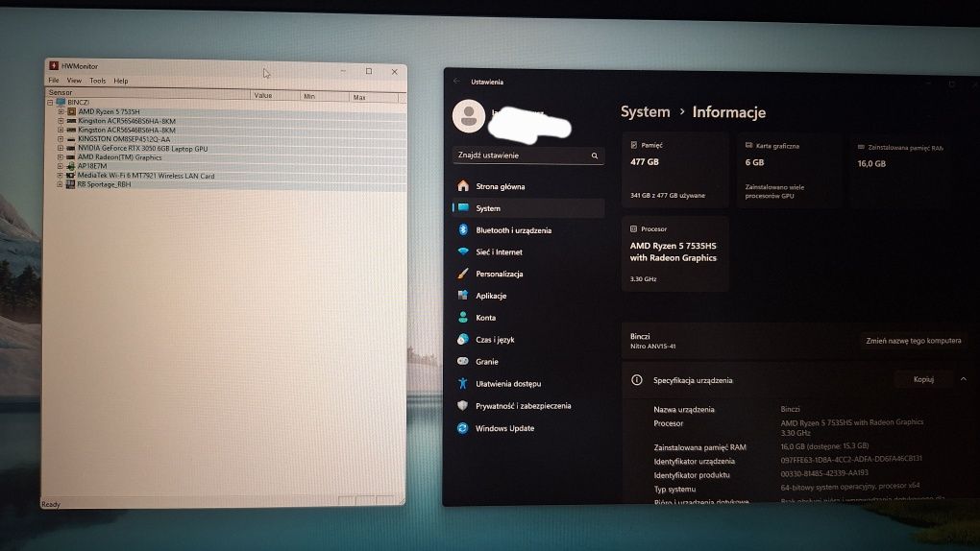Click the AP18E7M battery icon
The width and height of the screenshot is (980, 551).
point(71,166)
